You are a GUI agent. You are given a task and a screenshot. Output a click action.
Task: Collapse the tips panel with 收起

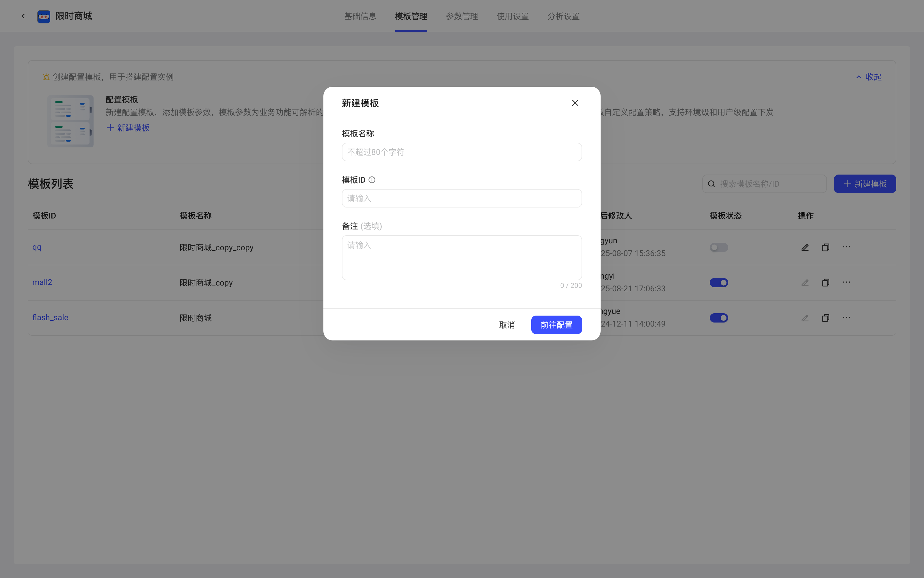pyautogui.click(x=869, y=77)
